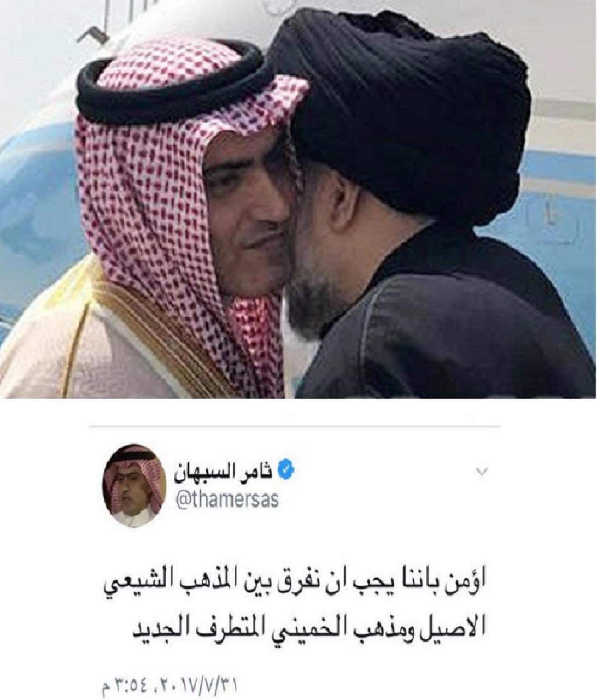597x700 pixels.
Task: Click the divider line above the tweet
Action: tap(294, 426)
